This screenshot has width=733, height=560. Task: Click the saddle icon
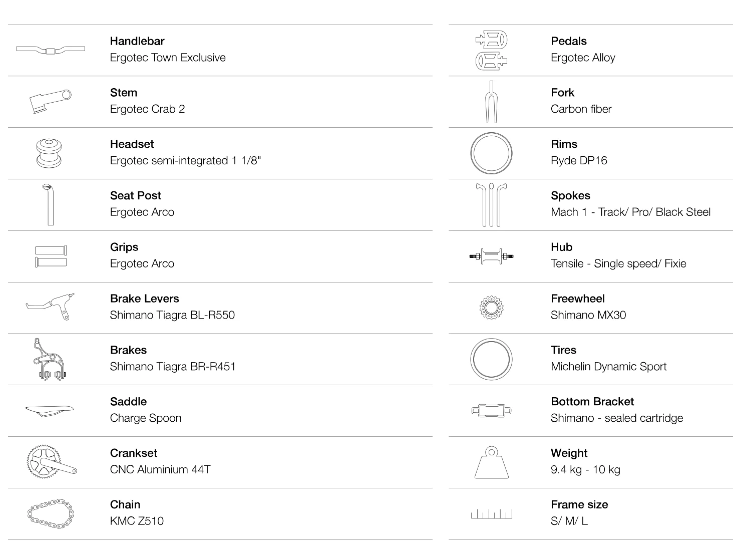(x=50, y=410)
